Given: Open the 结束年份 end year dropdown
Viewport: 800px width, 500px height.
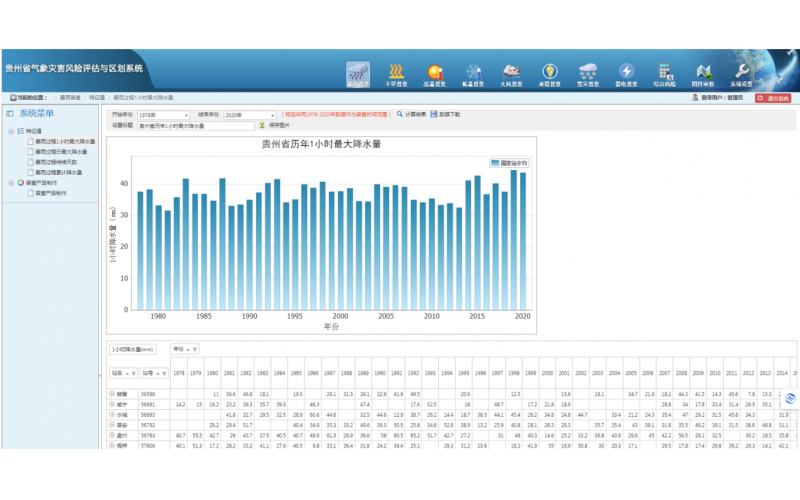Looking at the screenshot, I should (249, 115).
